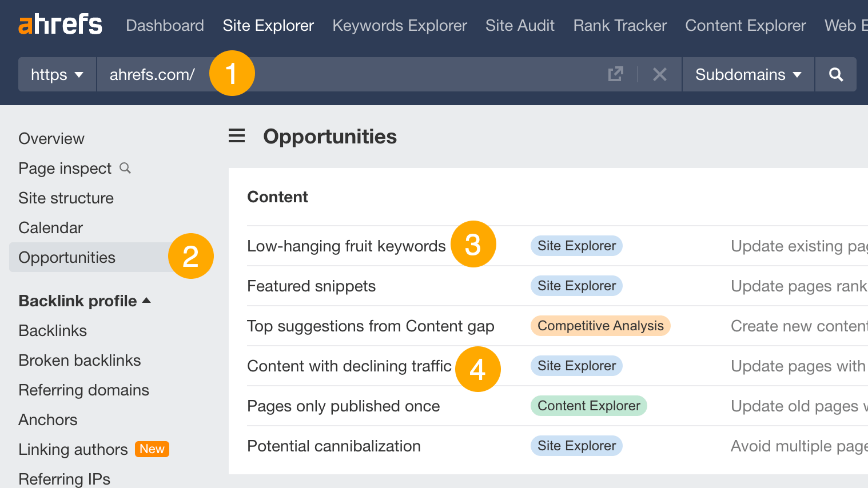Screen dimensions: 868x488
Task: Open the Subdomains mode dropdown
Action: pyautogui.click(x=747, y=74)
